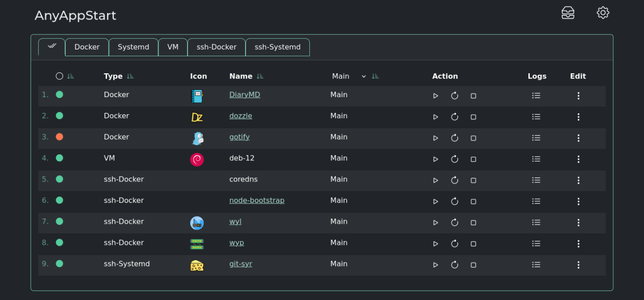
Task: Click the cheese icon for git-syr
Action: pyautogui.click(x=197, y=265)
